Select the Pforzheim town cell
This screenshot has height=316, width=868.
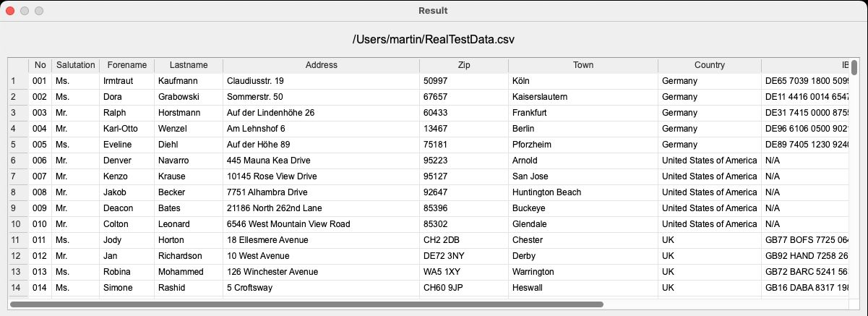583,145
